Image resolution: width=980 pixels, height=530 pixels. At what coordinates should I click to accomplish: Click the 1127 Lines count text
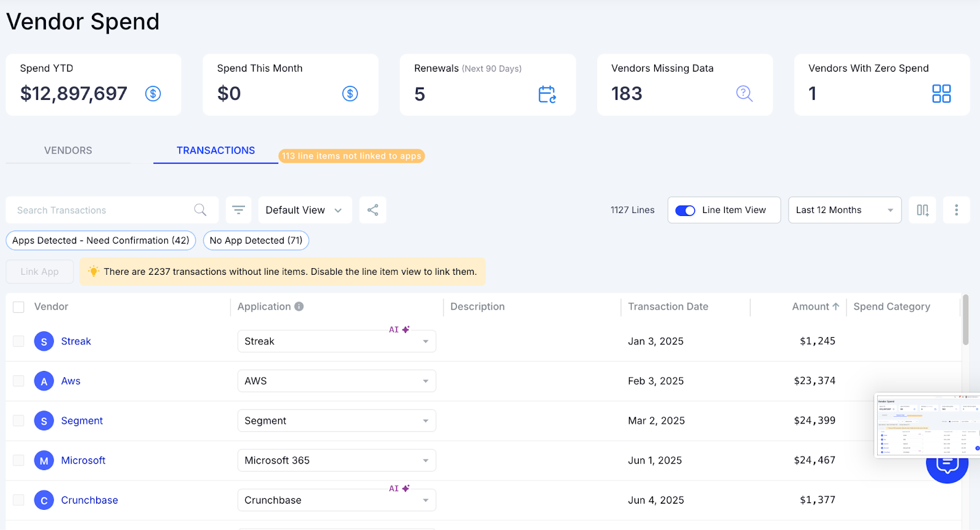coord(633,210)
